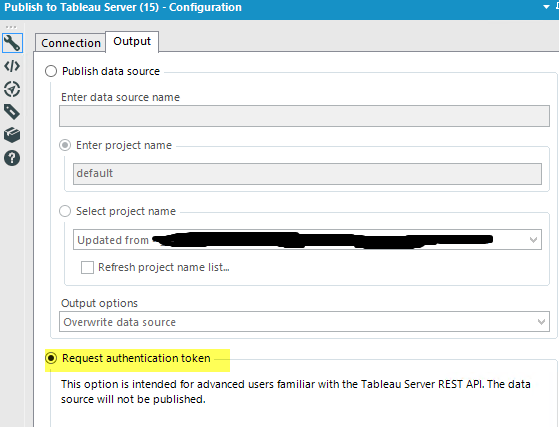Enable Request authentication token option

(x=51, y=358)
